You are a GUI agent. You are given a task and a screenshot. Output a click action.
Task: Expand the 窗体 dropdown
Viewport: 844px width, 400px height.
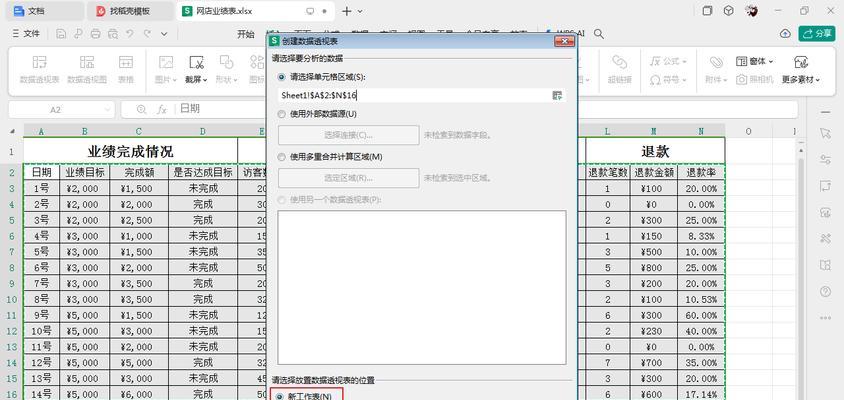(x=771, y=62)
